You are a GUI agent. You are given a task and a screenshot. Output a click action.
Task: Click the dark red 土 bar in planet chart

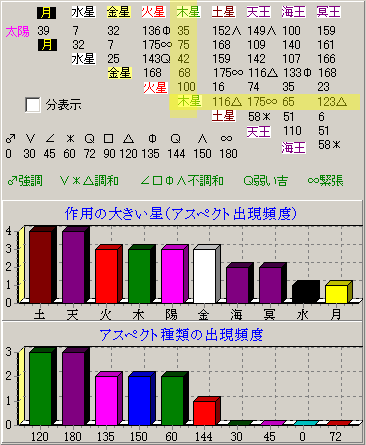(41, 267)
